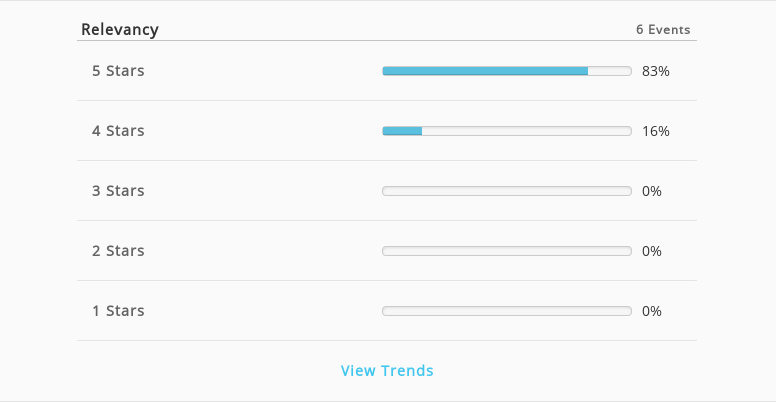Select the 1 Stars row label
Viewport: 776px width, 402px height.
tap(118, 310)
